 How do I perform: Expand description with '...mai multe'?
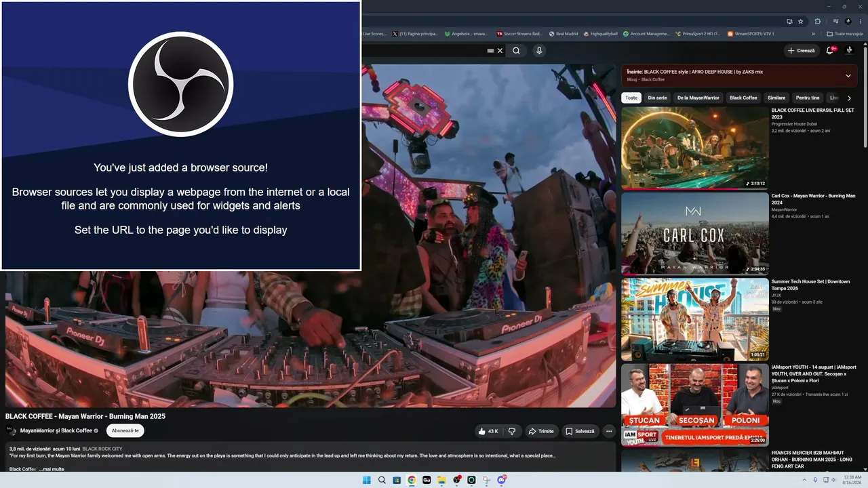[x=52, y=469]
